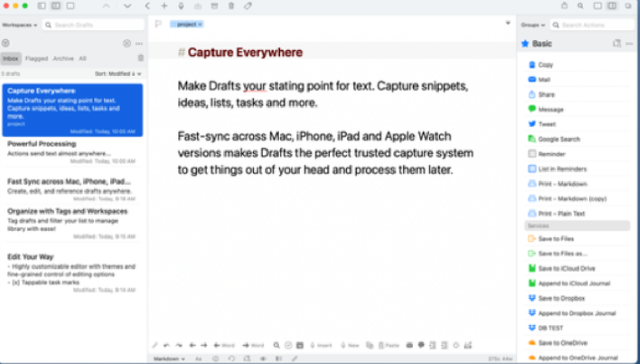Click undo in the editor action bar
The width and height of the screenshot is (640, 364).
[x=167, y=345]
